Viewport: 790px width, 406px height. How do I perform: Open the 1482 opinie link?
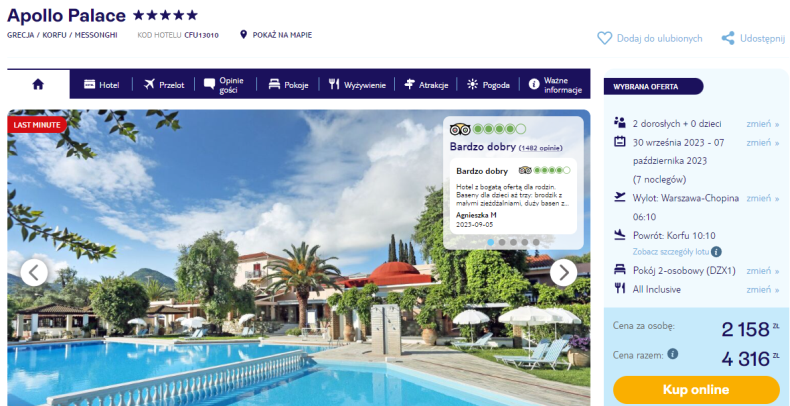[x=541, y=148]
